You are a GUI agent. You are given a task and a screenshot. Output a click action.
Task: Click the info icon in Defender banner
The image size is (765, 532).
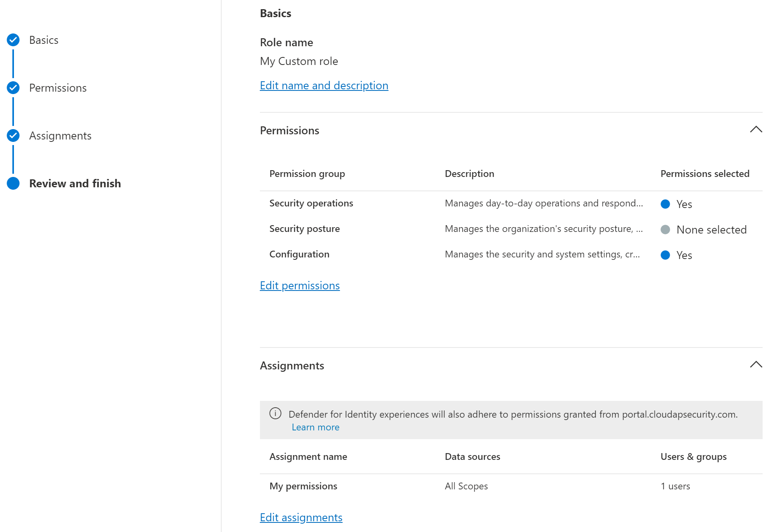click(275, 414)
